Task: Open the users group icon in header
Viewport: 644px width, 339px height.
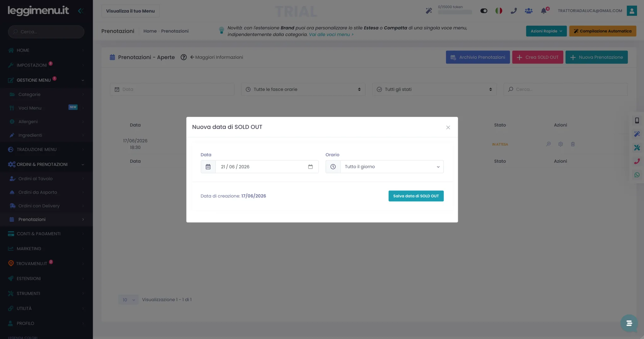Action: [529, 11]
